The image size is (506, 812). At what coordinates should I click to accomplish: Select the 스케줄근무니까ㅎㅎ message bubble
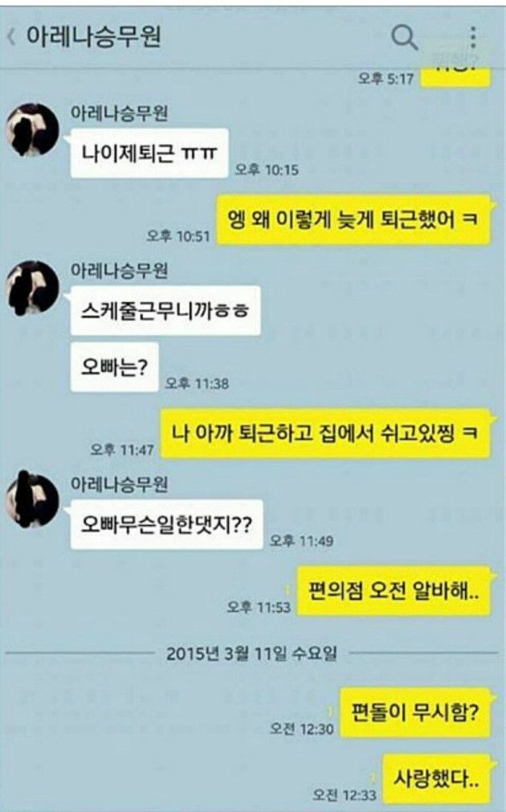coord(165,310)
